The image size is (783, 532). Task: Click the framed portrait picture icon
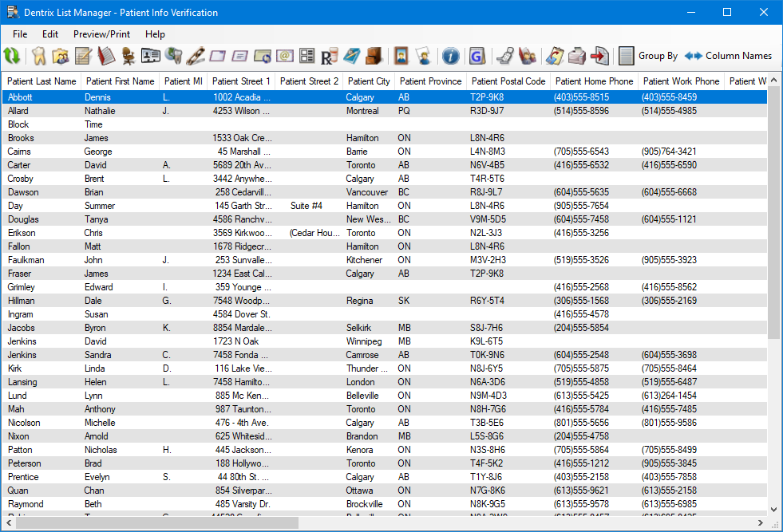point(401,55)
